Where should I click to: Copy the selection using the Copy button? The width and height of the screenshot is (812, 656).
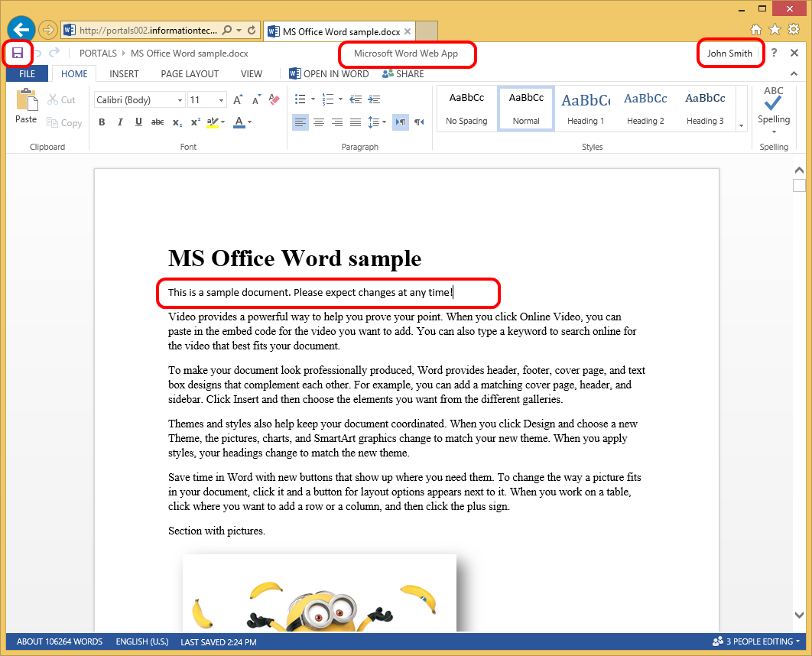point(64,122)
